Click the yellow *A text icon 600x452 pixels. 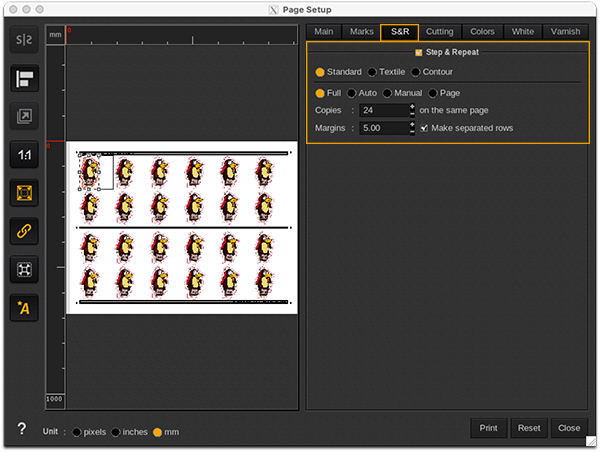pos(25,308)
